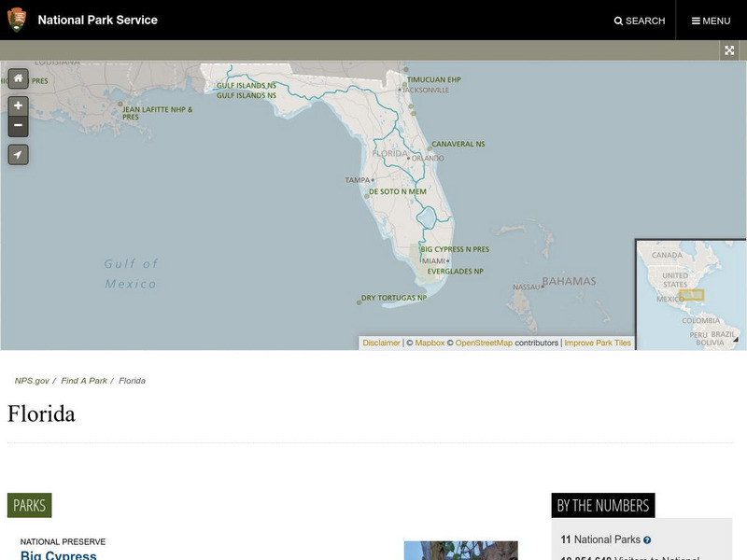Click the locate me arrow button
Screen dimensions: 747x560
(x=18, y=155)
